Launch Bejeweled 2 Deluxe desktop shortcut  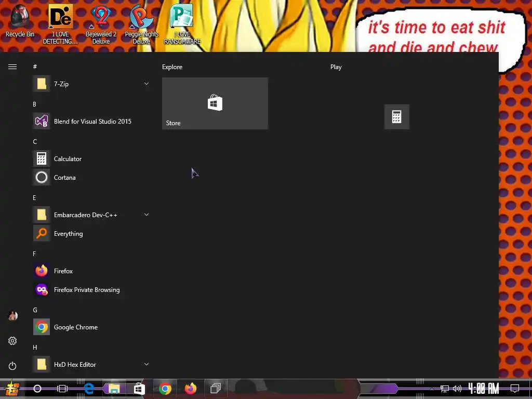pyautogui.click(x=101, y=24)
